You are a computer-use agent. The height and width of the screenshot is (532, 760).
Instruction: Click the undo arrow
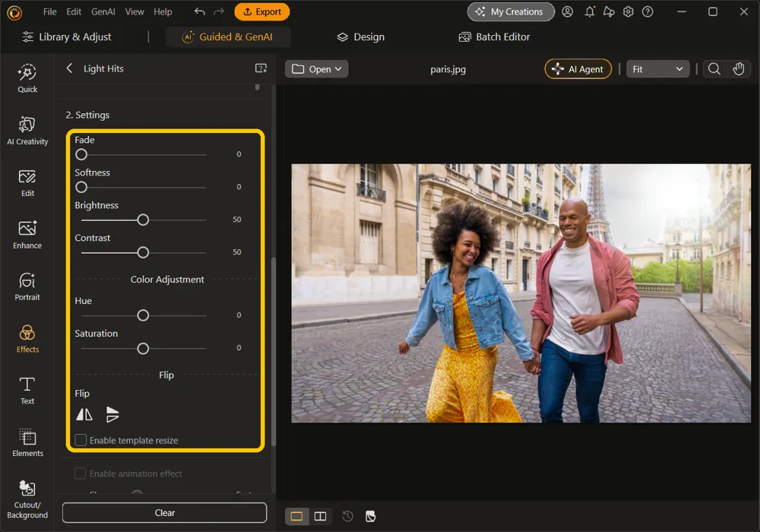click(x=199, y=11)
